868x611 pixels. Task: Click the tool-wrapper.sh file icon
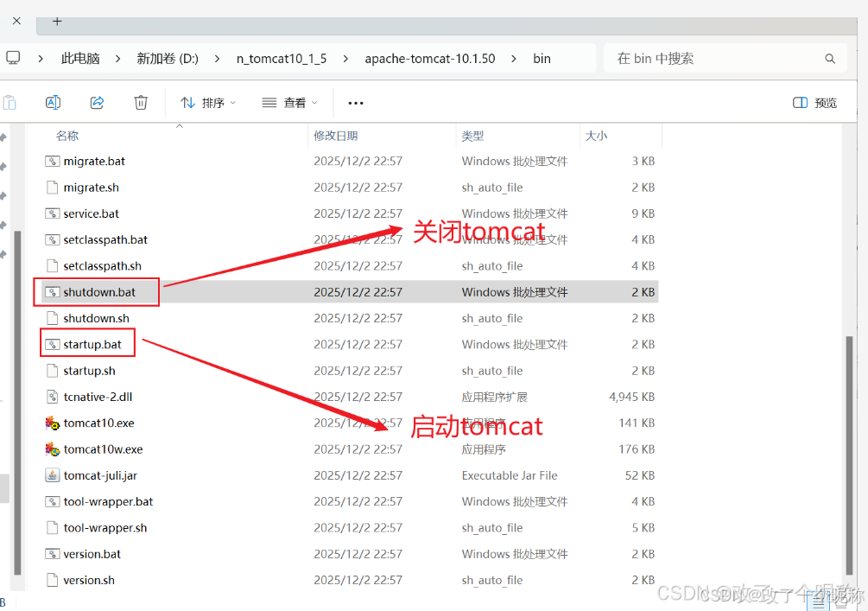(52, 528)
